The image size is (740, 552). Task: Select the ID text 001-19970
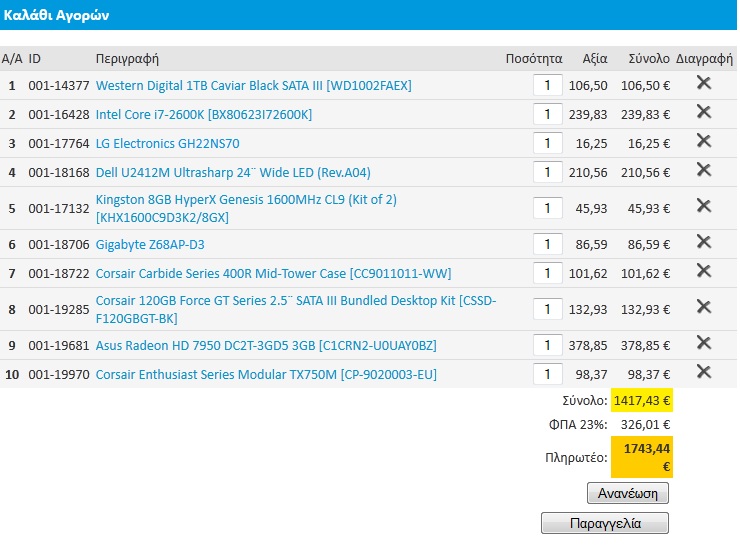59,375
